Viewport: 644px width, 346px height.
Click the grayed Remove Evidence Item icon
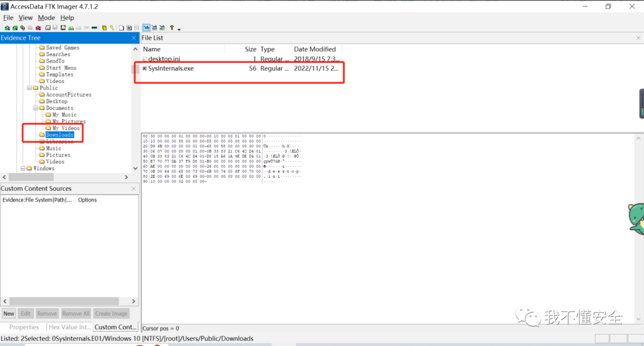click(30, 28)
